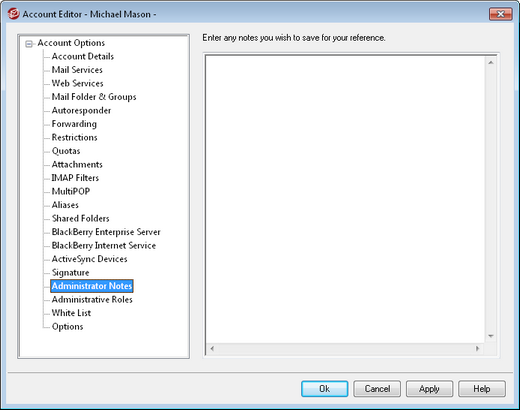The height and width of the screenshot is (410, 520).
Task: Click the notes scrollbar down arrow
Action: click(x=491, y=336)
